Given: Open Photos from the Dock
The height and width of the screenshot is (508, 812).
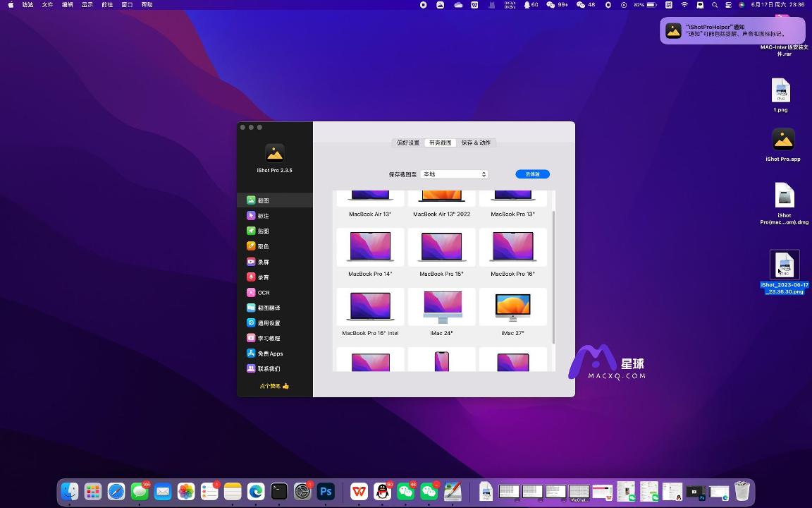Looking at the screenshot, I should (x=186, y=491).
